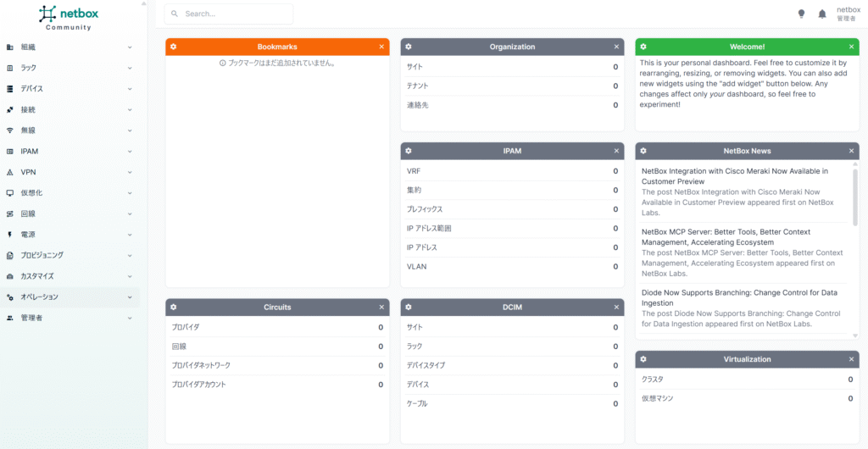Configure the NetBox News widget gear
The width and height of the screenshot is (868, 449).
click(643, 151)
